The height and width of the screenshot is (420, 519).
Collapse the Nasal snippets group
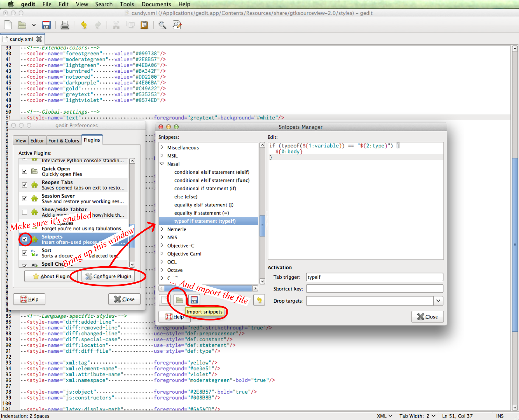162,164
